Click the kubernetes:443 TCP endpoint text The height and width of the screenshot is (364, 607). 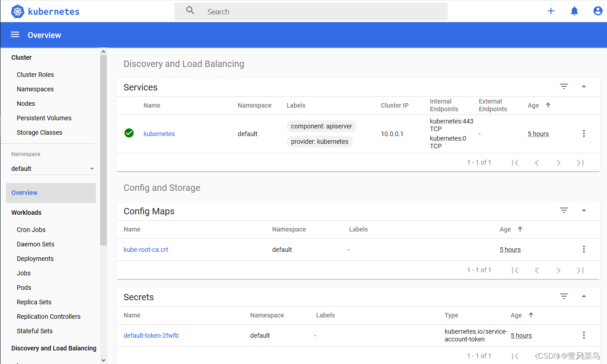451,125
